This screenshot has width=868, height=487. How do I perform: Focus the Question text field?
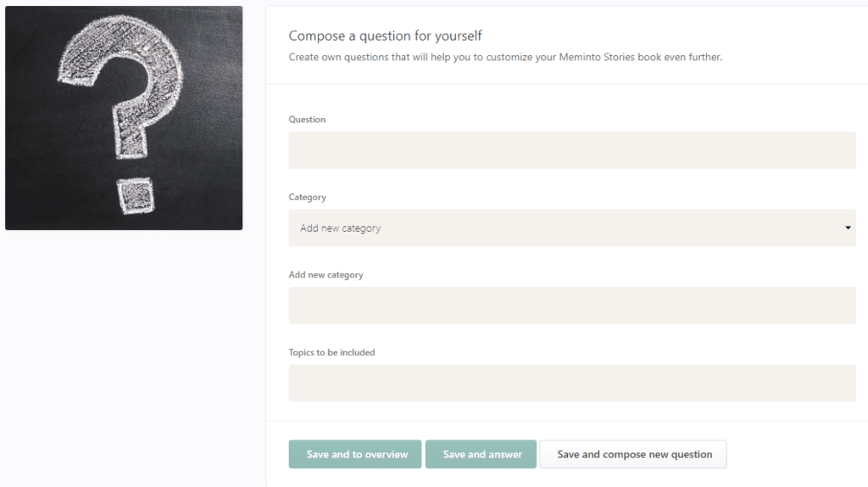pyautogui.click(x=572, y=150)
